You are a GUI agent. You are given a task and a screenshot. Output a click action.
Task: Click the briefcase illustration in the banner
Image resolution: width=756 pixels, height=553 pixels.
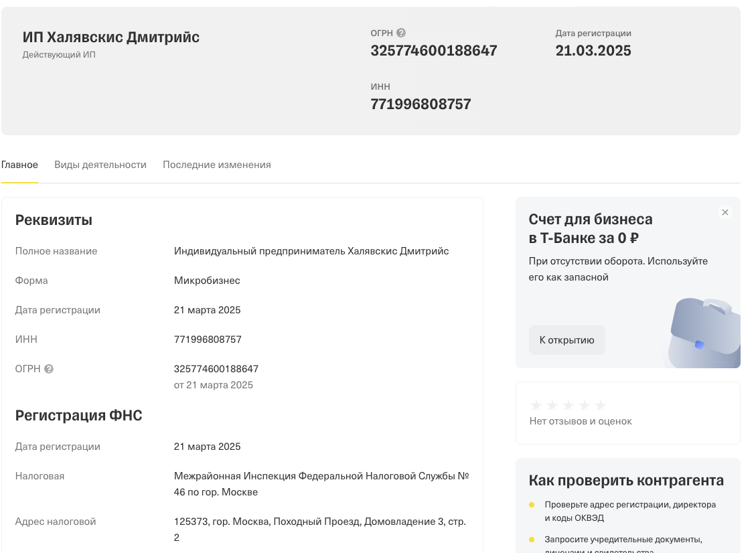click(704, 333)
